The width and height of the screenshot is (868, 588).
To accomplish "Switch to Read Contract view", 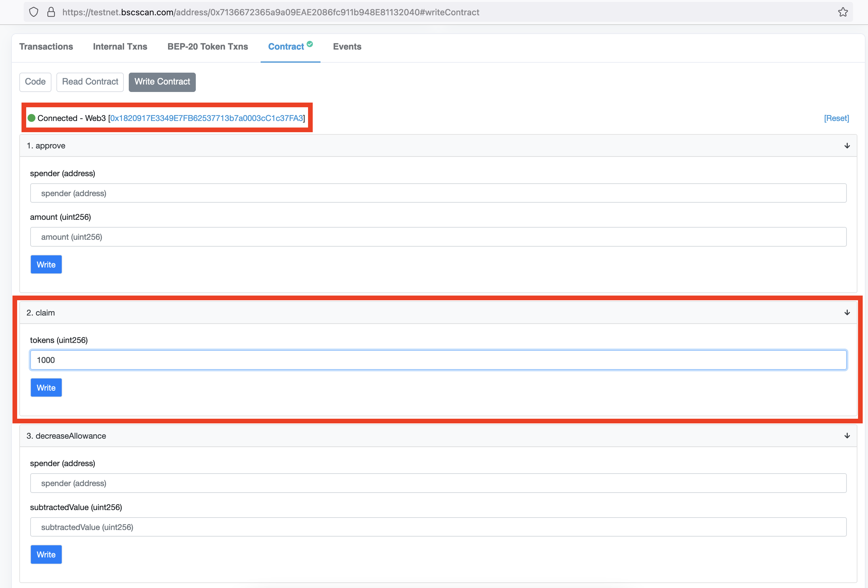I will pyautogui.click(x=90, y=82).
